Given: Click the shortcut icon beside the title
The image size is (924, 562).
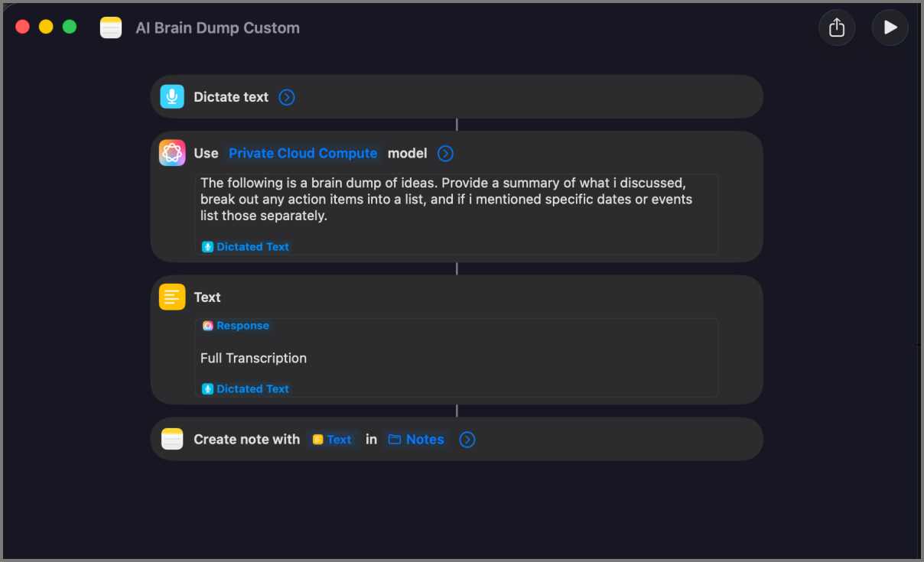Looking at the screenshot, I should point(110,27).
